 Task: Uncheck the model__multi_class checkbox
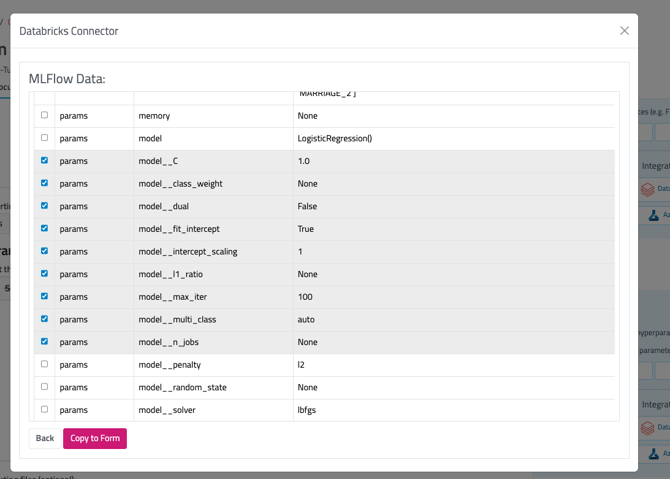tap(44, 319)
